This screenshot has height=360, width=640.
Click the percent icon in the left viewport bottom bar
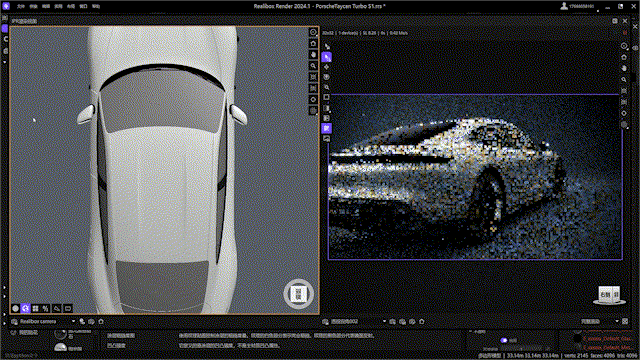(x=46, y=309)
